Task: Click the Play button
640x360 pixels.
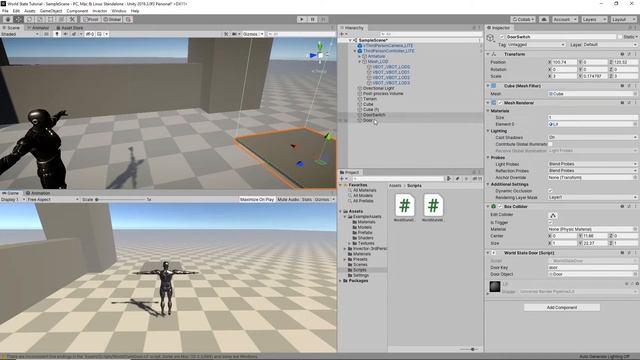Action: click(302, 19)
